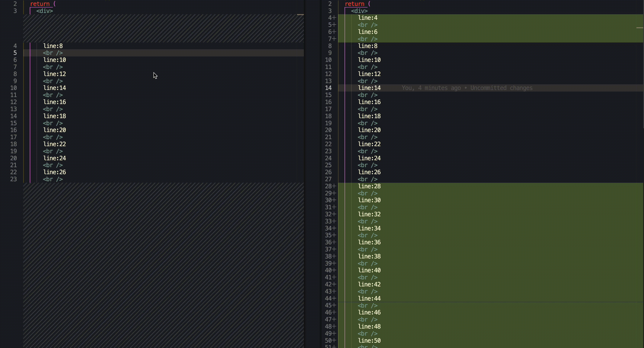Click the '28+' inserted-line marker in right gutter
The height and width of the screenshot is (348, 644).
(331, 186)
